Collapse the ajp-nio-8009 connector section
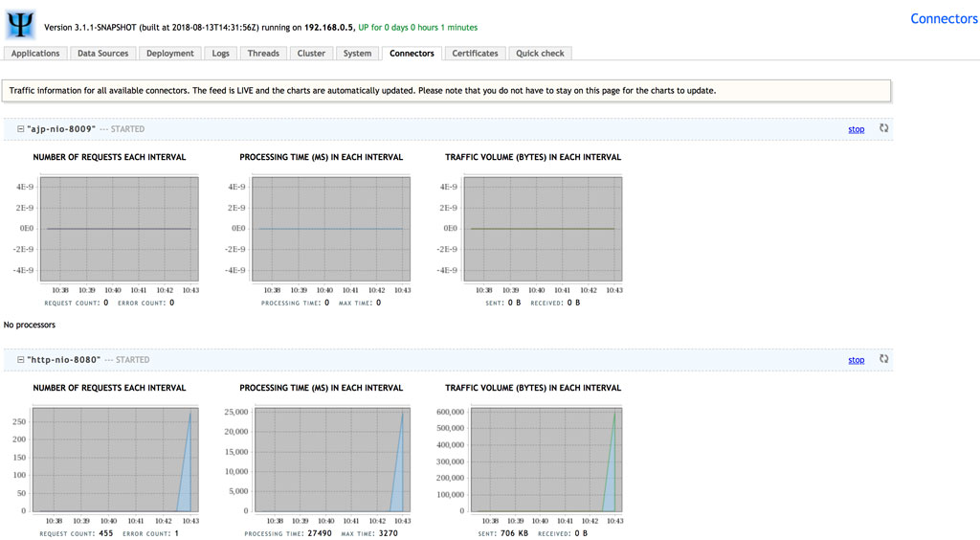The image size is (980, 540). point(21,128)
